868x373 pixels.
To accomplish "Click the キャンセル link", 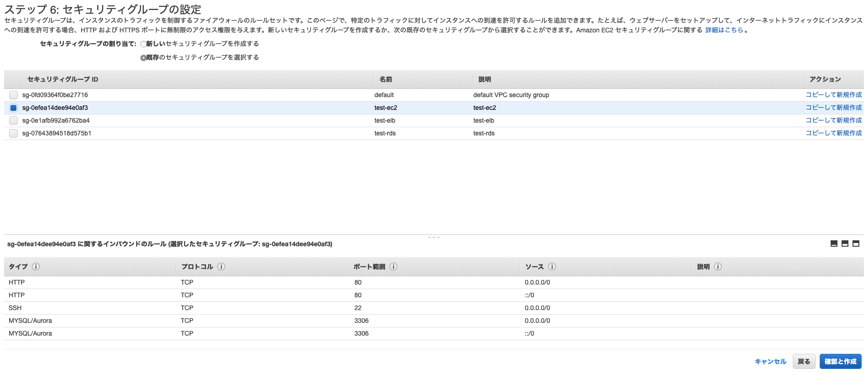I will pyautogui.click(x=770, y=362).
